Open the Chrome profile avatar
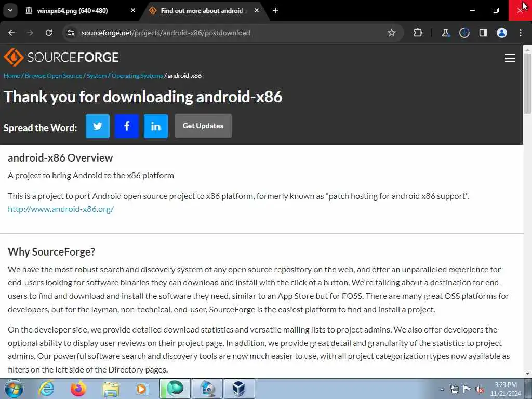 click(502, 33)
